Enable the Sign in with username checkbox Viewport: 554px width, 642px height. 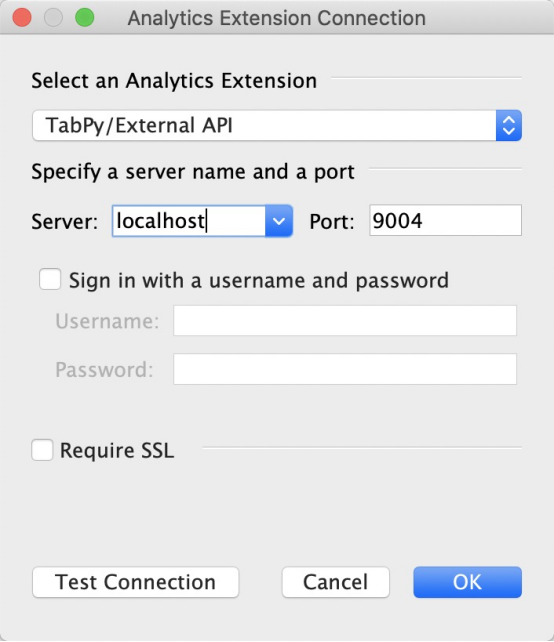[50, 279]
